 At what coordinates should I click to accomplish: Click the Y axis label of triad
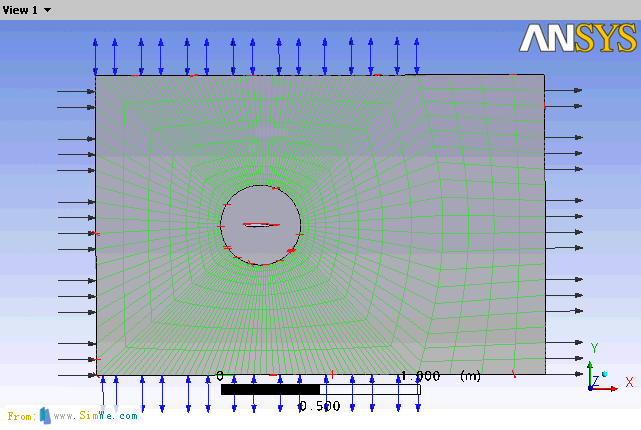click(x=594, y=348)
